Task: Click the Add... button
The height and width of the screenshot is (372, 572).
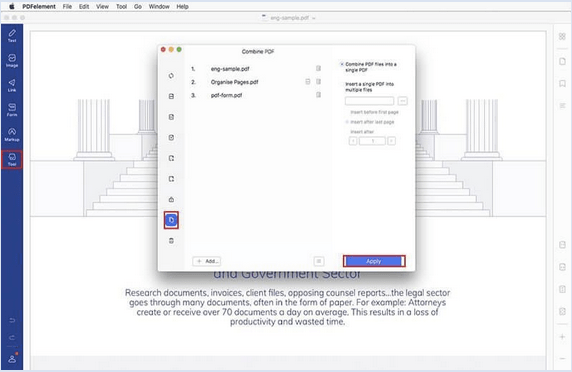Action: tap(207, 261)
